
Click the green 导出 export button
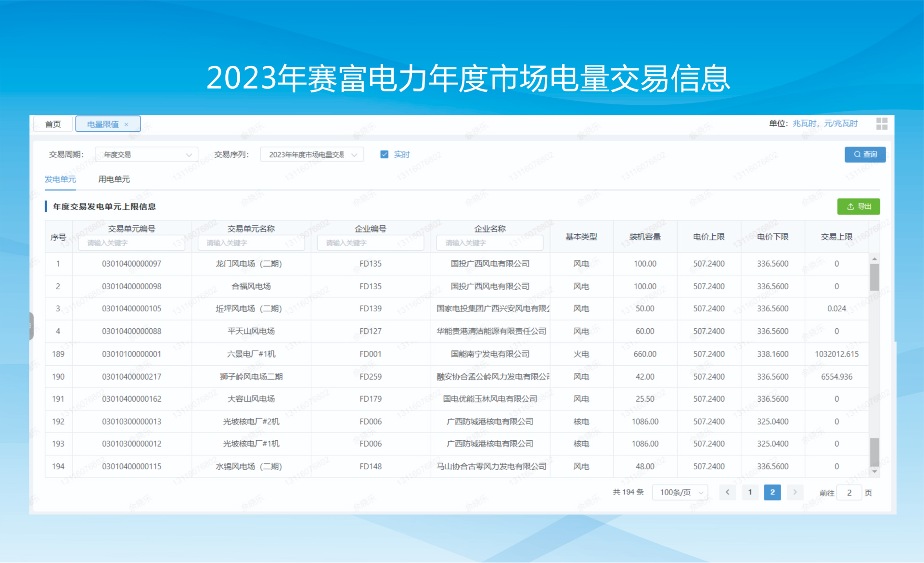click(x=859, y=206)
